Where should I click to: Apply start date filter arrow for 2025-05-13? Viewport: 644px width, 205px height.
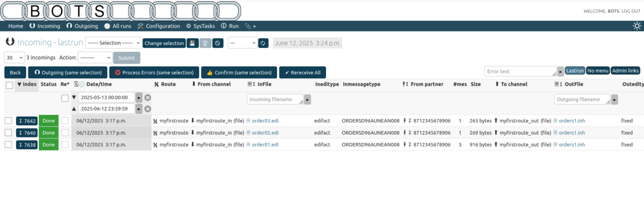[x=139, y=97]
